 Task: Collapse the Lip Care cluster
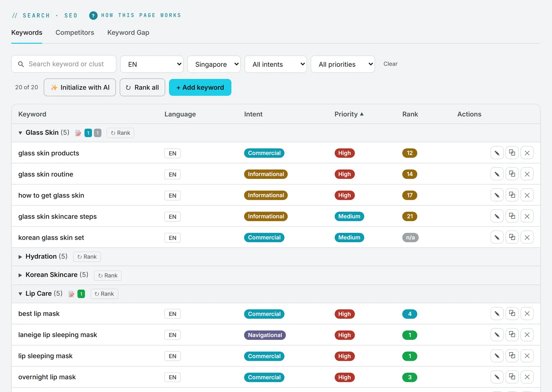(20, 294)
